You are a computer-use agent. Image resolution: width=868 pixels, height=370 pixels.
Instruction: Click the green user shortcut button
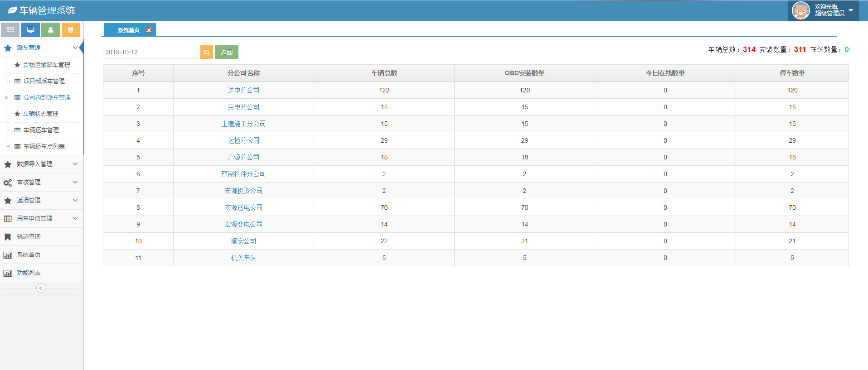tap(50, 30)
